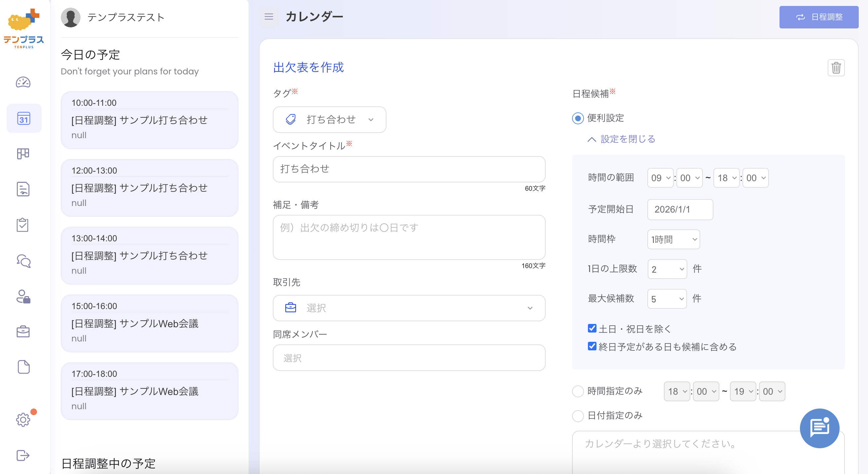Open the 時間枠 dropdown set to 1時間
868x474 pixels.
pos(673,239)
